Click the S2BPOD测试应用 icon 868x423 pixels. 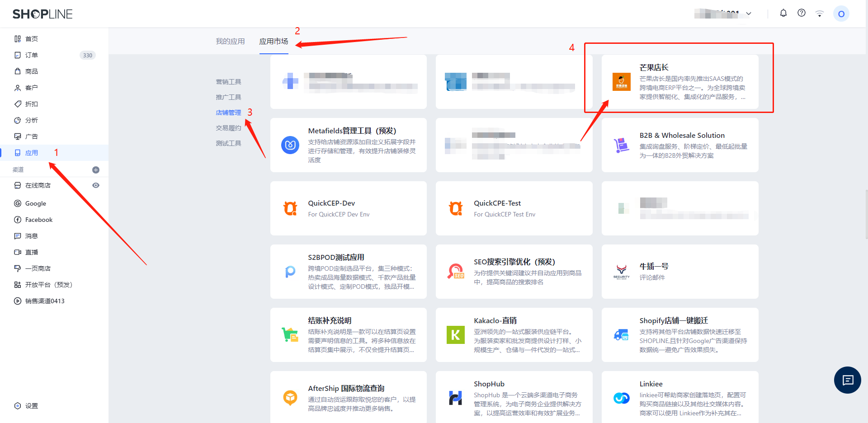pyautogui.click(x=290, y=272)
